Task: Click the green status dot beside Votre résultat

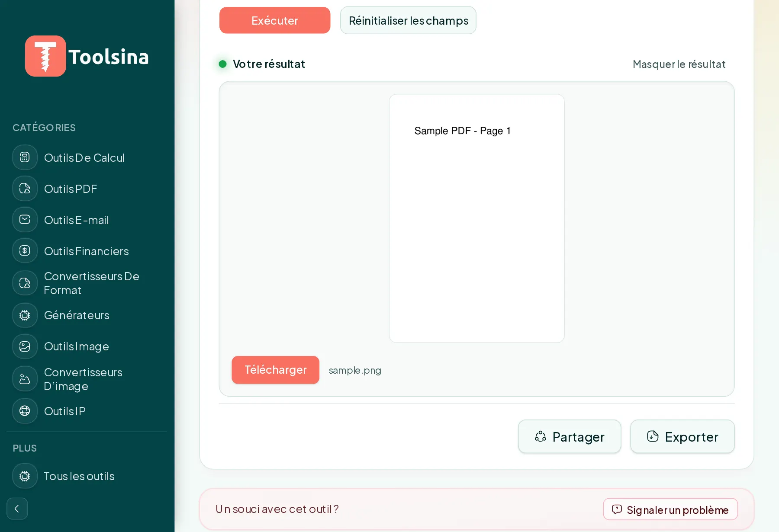Action: click(223, 64)
